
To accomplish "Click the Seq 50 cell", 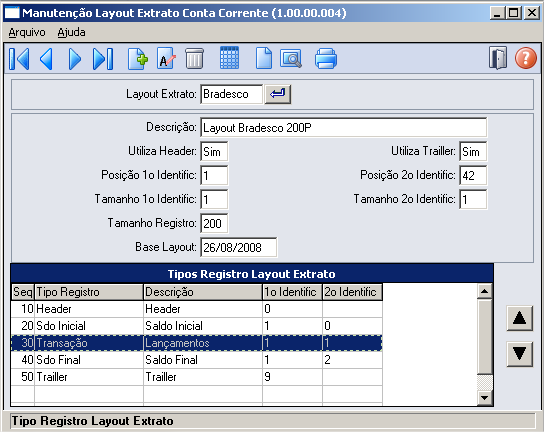I will pos(23,377).
